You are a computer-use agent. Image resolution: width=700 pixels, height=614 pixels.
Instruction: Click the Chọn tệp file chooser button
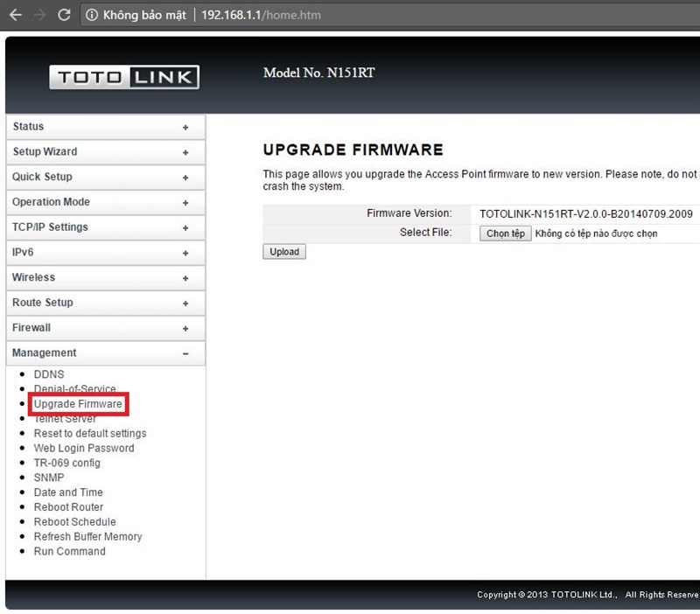pyautogui.click(x=506, y=234)
